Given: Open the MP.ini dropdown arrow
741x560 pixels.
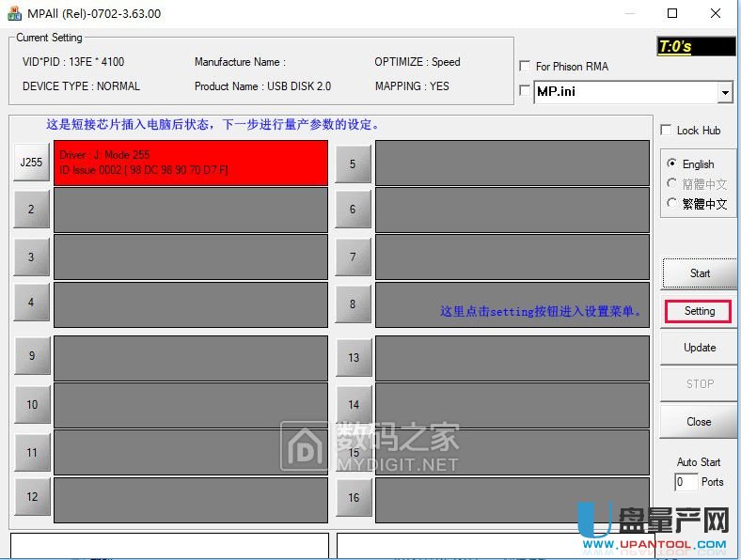Looking at the screenshot, I should coord(724,92).
